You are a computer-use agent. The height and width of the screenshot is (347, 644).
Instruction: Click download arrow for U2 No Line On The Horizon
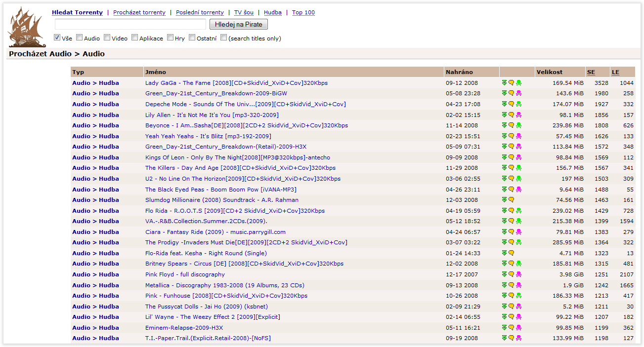click(504, 179)
